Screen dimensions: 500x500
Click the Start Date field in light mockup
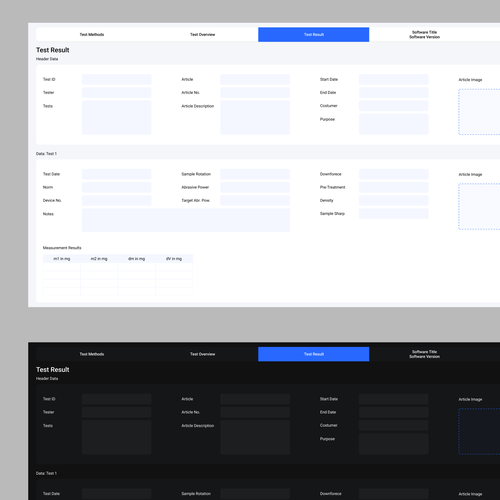pyautogui.click(x=394, y=79)
